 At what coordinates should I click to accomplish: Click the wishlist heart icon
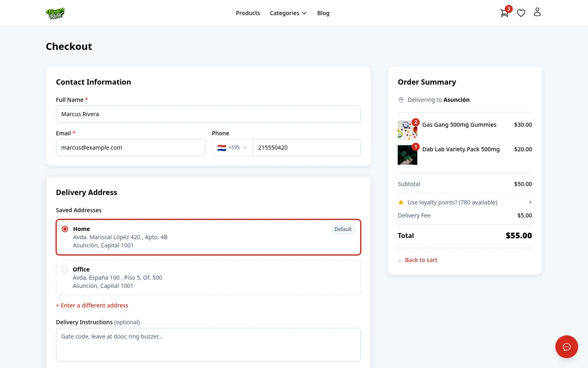pos(521,13)
